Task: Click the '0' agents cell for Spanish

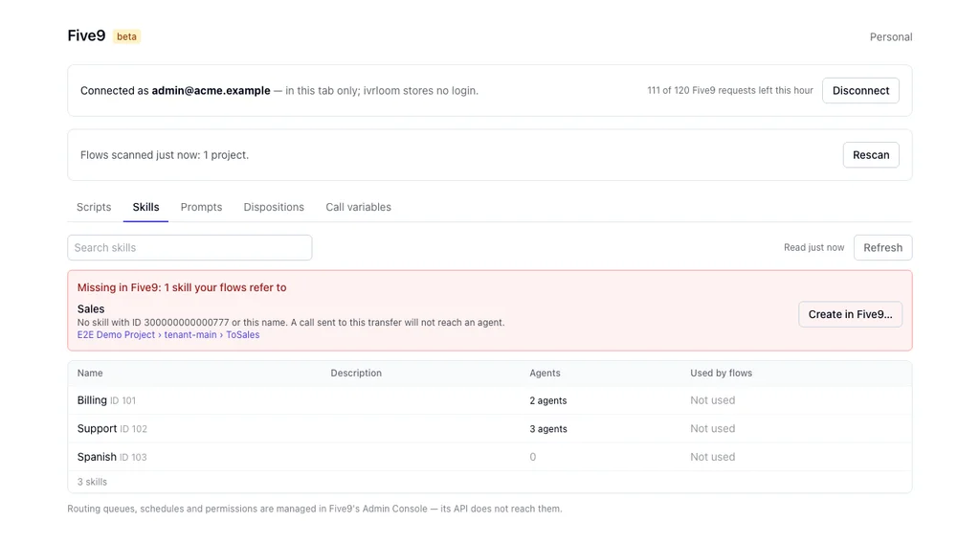Action: pyautogui.click(x=532, y=457)
